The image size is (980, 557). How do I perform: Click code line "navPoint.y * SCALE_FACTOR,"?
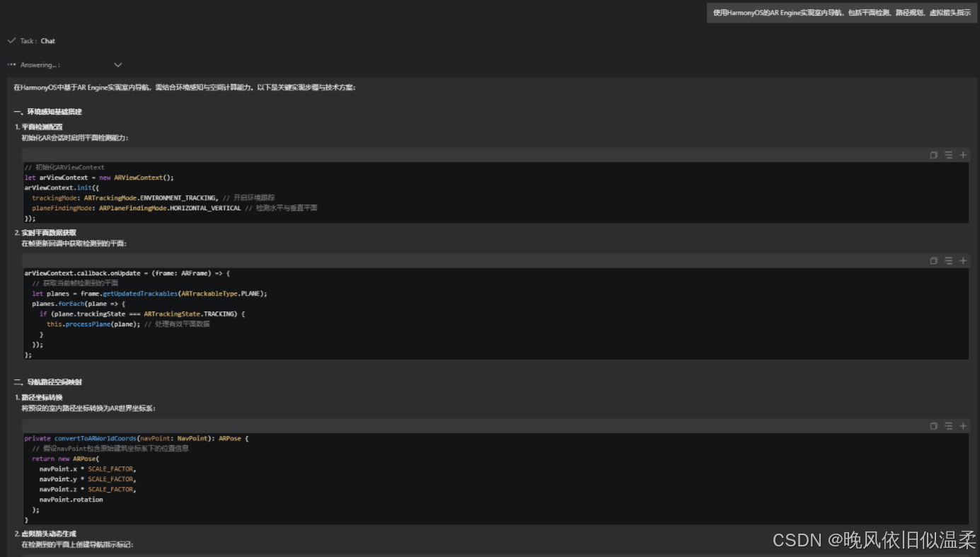pyautogui.click(x=88, y=479)
